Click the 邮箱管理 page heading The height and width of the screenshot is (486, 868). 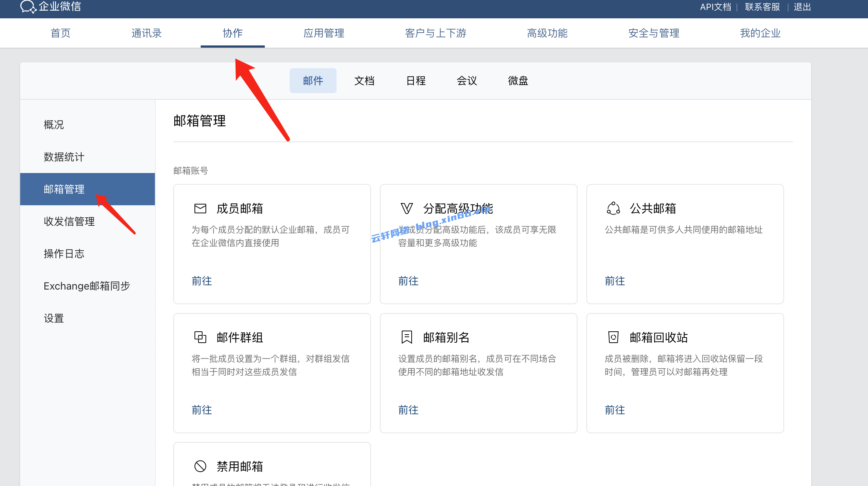200,121
